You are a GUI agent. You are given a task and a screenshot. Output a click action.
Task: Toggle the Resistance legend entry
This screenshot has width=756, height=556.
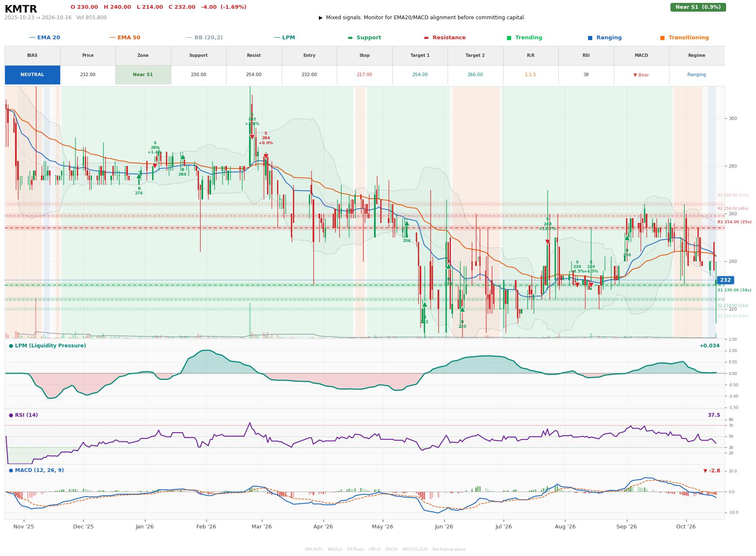click(x=445, y=38)
